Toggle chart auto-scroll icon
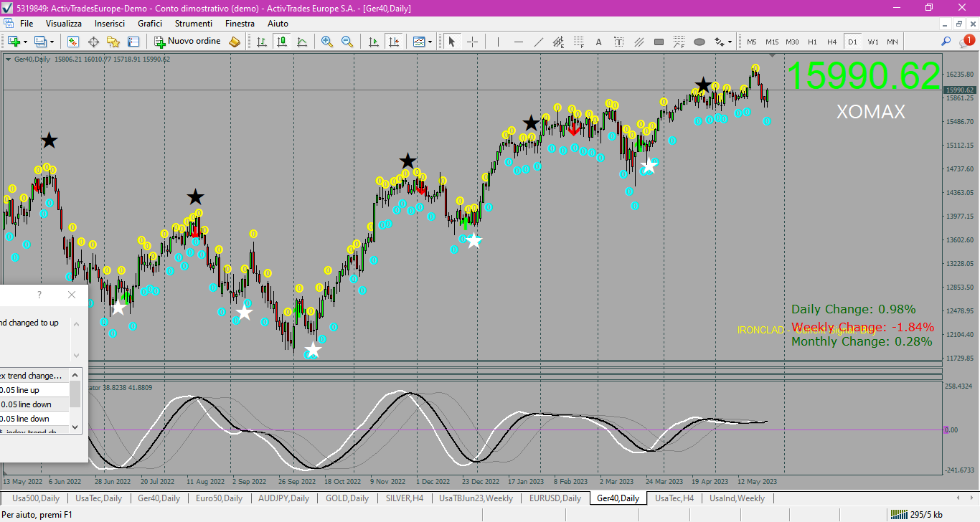 [x=373, y=42]
